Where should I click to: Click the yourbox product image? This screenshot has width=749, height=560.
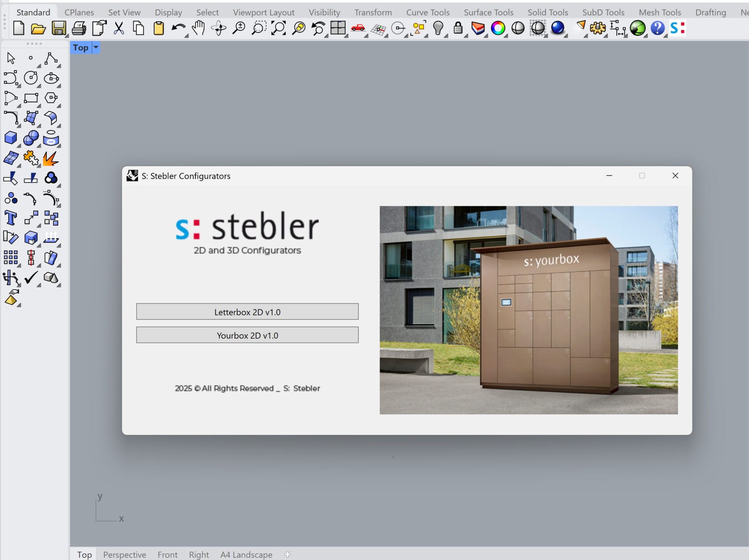529,310
